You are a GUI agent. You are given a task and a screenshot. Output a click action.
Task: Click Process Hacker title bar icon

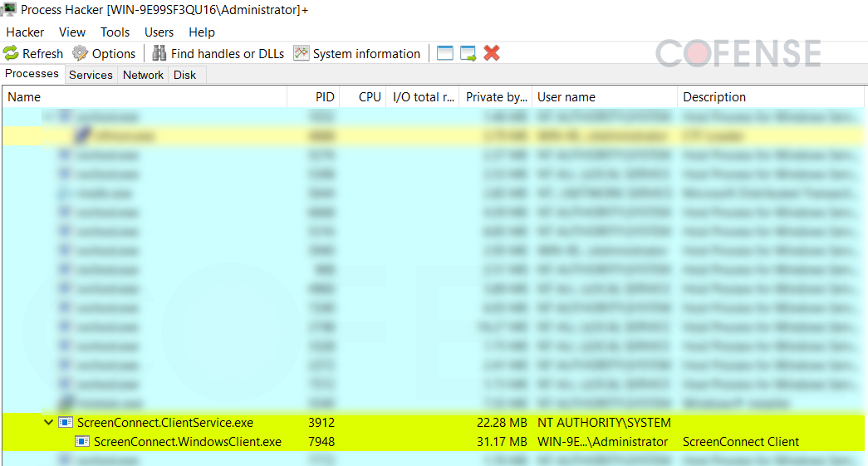8,9
